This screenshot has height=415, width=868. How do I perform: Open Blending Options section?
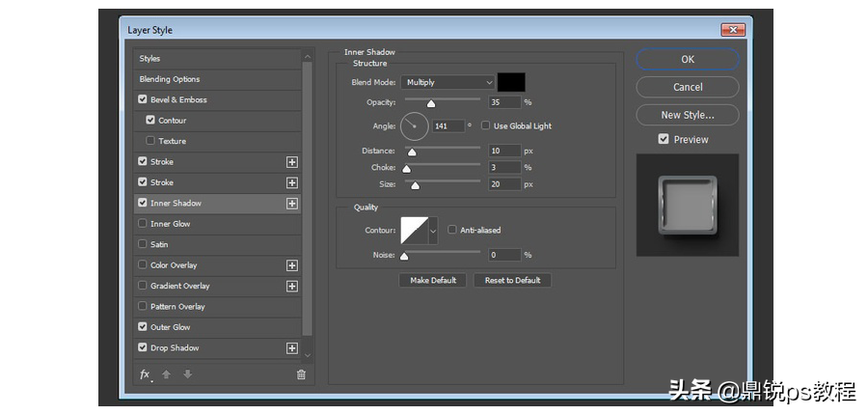tap(218, 79)
